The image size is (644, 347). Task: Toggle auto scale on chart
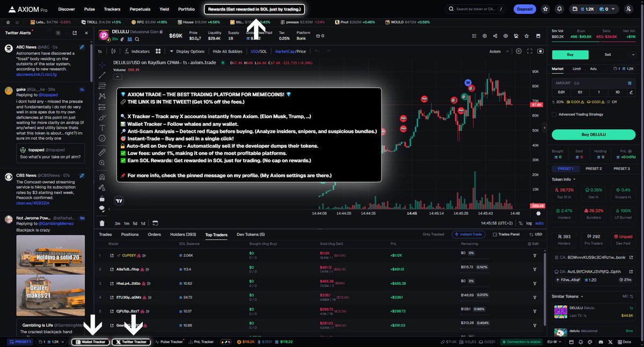pos(539,223)
